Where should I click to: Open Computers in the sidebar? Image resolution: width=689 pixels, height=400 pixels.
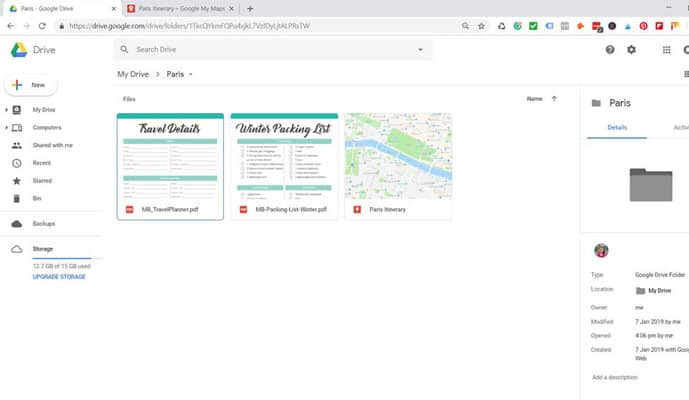click(x=47, y=127)
